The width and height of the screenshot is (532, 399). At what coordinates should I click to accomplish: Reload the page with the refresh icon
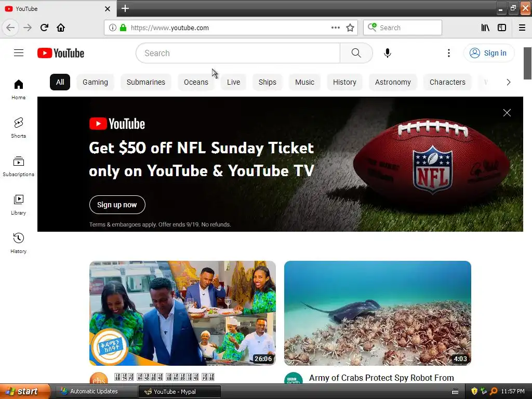click(x=44, y=28)
